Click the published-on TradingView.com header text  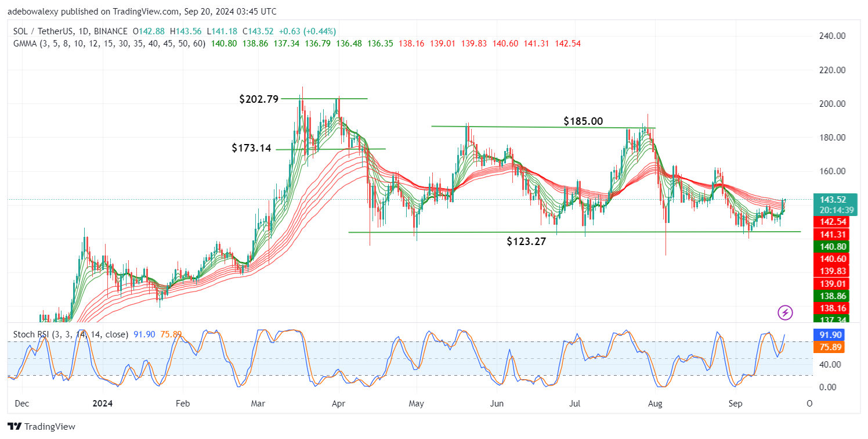[142, 11]
